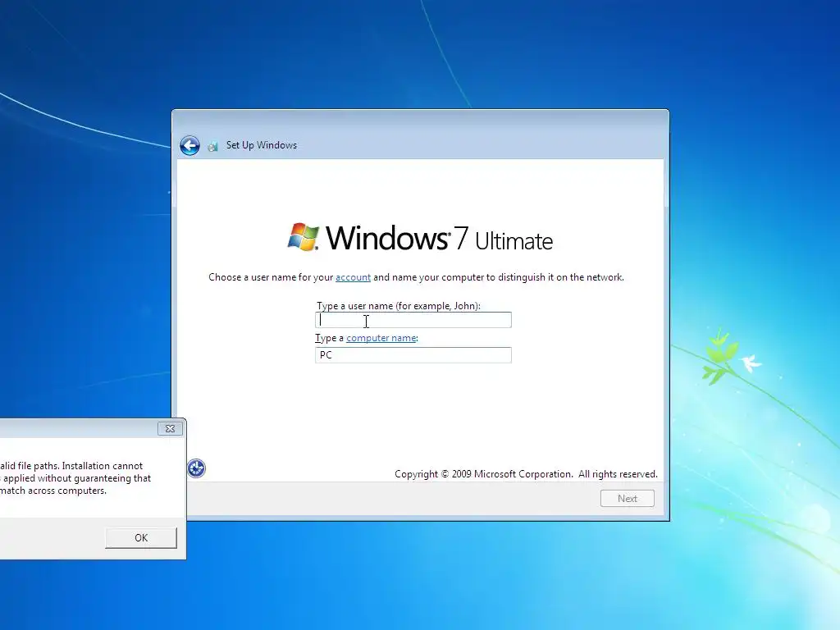Go back using the blue arrow button
This screenshot has height=630, width=840.
pyautogui.click(x=189, y=145)
